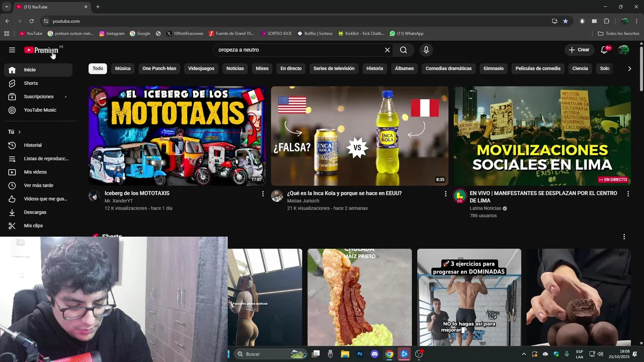Open the account avatar menu
644x362 pixels.
[x=623, y=50]
